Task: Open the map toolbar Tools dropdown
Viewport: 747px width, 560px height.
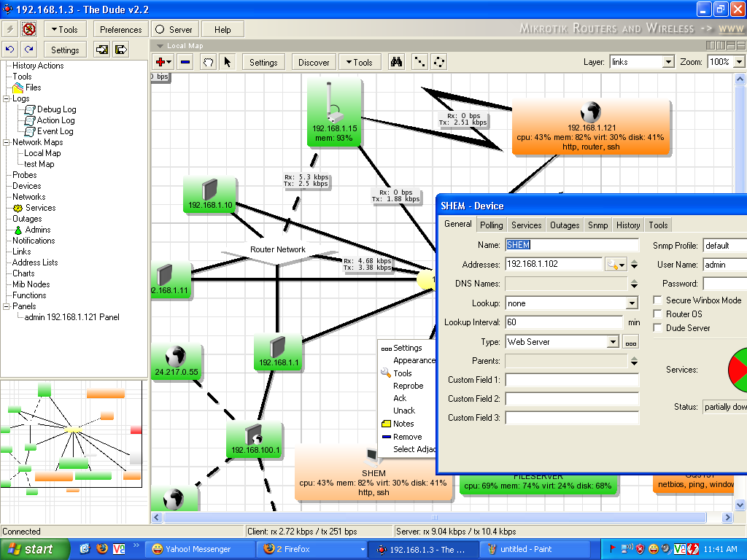Action: [x=360, y=63]
